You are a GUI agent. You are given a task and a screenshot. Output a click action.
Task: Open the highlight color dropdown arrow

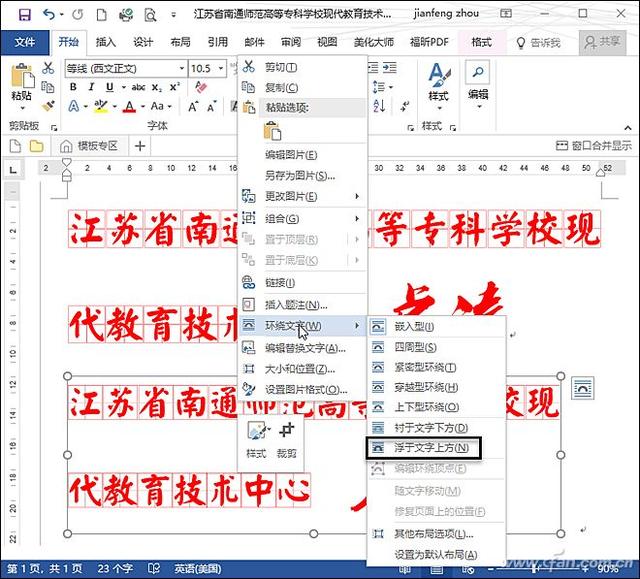point(115,106)
